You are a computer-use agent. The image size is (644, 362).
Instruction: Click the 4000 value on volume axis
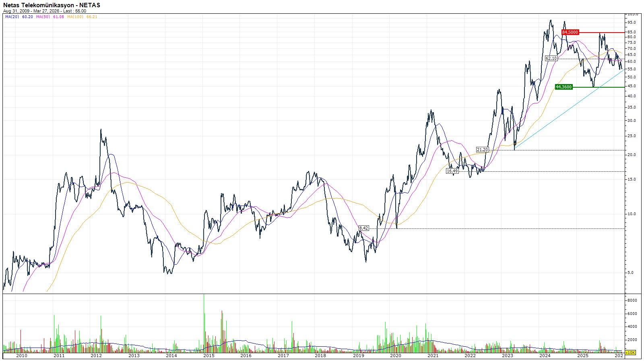[x=632, y=327]
